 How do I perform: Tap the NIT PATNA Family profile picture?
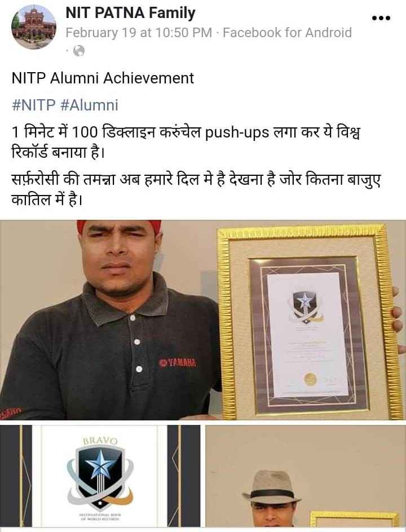pyautogui.click(x=34, y=27)
